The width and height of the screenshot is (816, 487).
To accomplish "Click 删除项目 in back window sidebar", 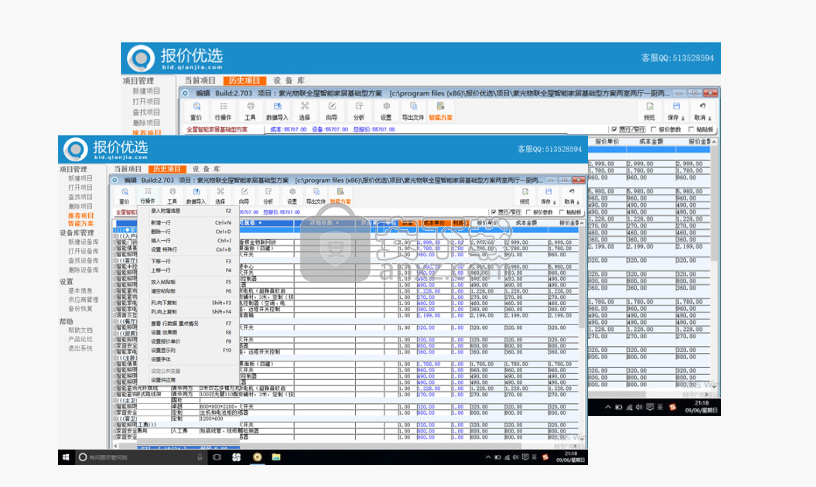I will tap(146, 123).
